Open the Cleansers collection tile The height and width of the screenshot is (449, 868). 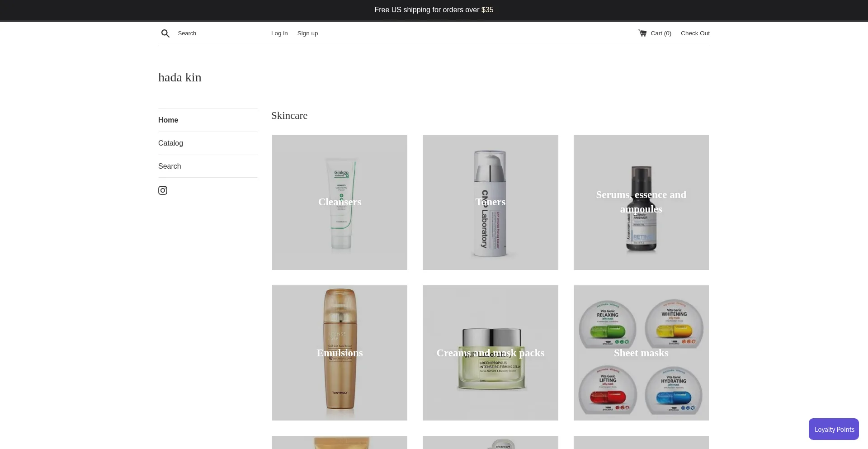pyautogui.click(x=340, y=202)
